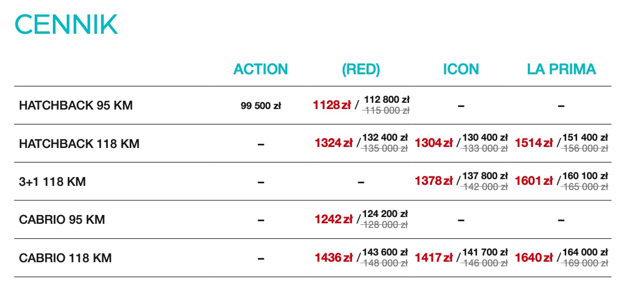
Task: Click the CABRIO 118 KM row label
Action: [65, 258]
